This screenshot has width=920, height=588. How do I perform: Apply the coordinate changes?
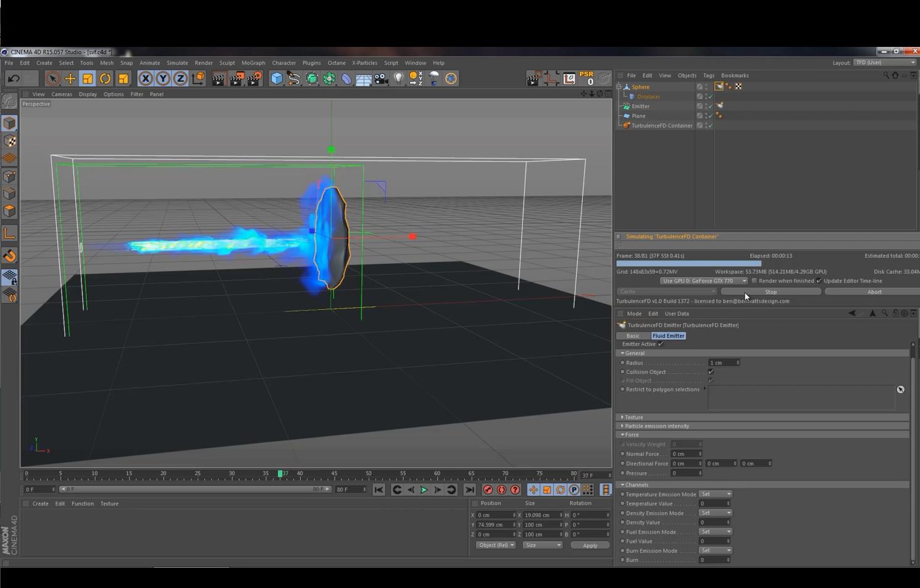590,545
